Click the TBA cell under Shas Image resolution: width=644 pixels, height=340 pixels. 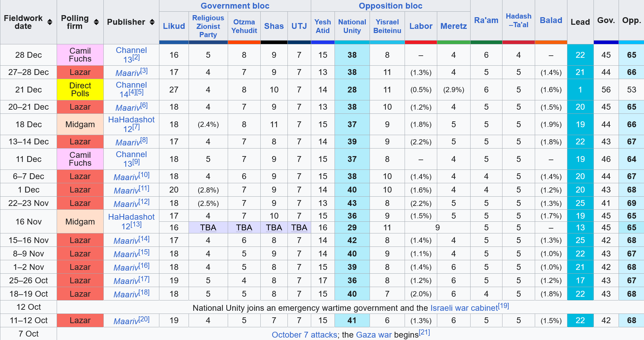click(x=274, y=228)
